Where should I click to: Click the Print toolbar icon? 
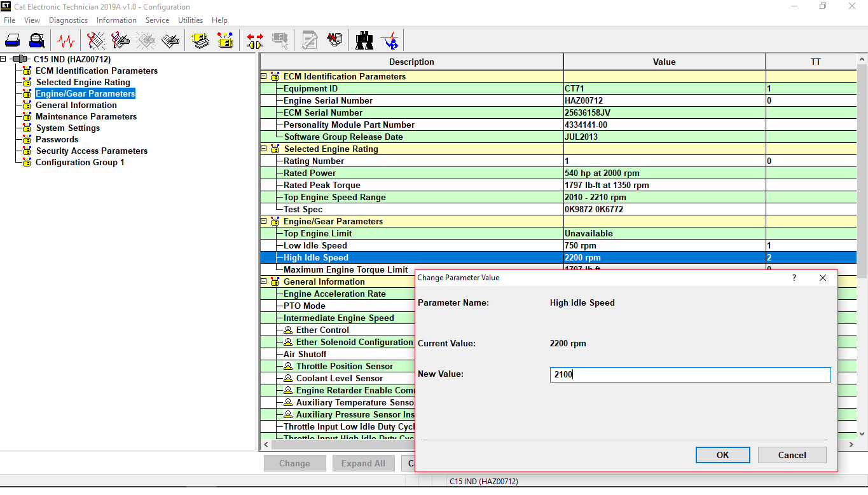click(x=13, y=41)
